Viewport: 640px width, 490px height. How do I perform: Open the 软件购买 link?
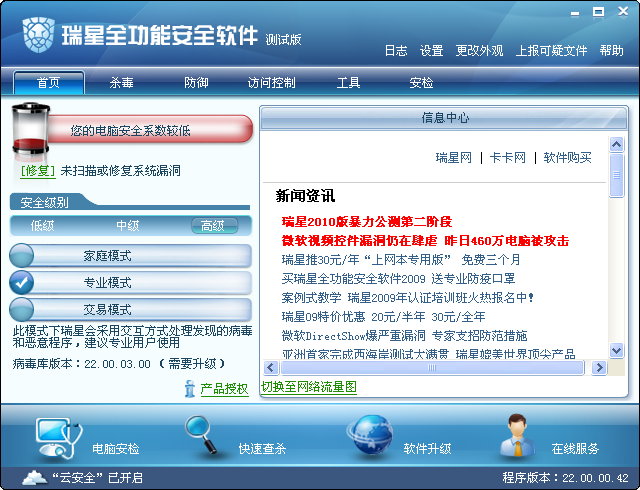(567, 158)
